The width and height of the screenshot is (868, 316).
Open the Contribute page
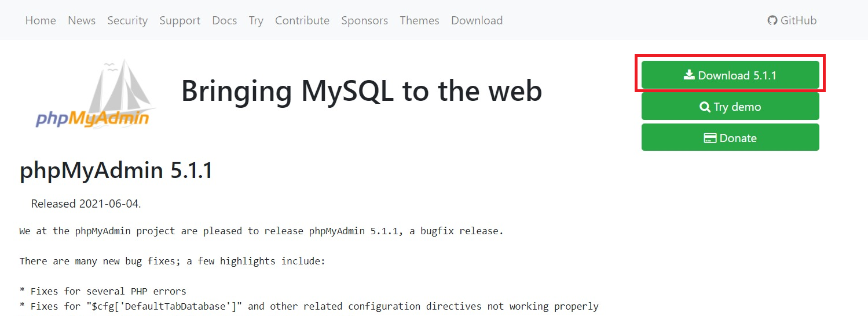tap(302, 20)
